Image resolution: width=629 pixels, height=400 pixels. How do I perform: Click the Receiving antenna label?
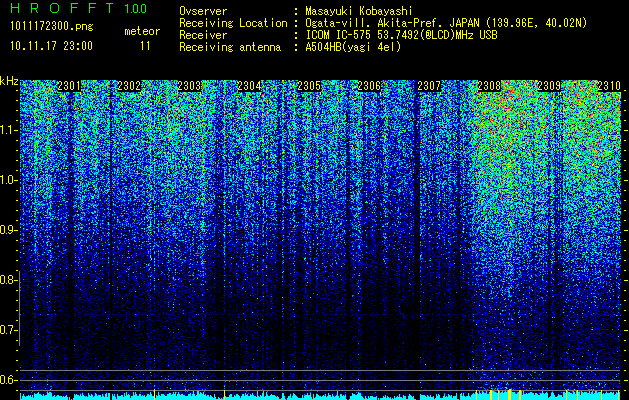(x=230, y=47)
